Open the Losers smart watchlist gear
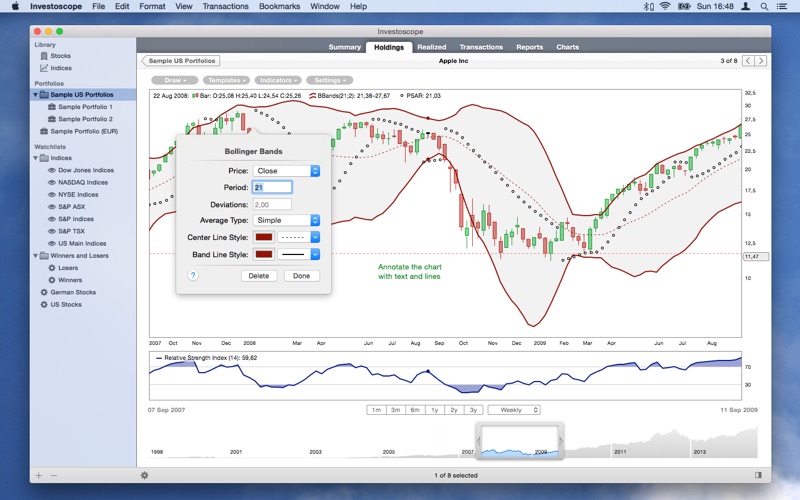The image size is (800, 500). pyautogui.click(x=52, y=267)
